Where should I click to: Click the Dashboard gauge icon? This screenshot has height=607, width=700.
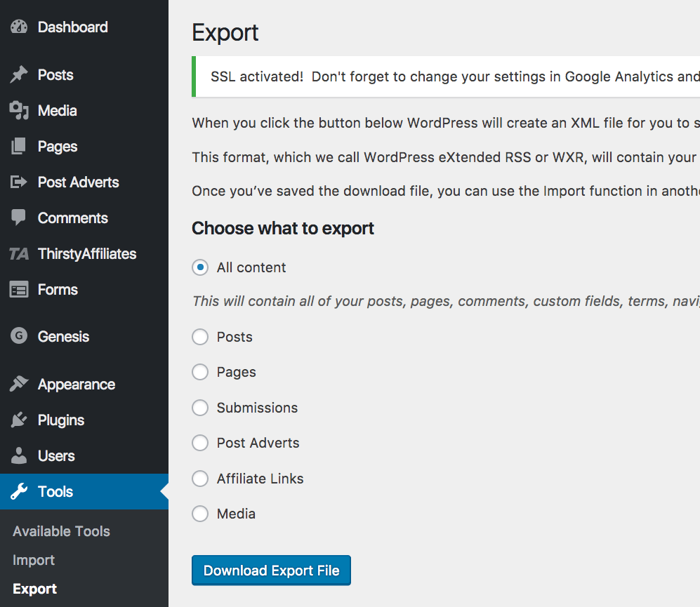coord(19,27)
